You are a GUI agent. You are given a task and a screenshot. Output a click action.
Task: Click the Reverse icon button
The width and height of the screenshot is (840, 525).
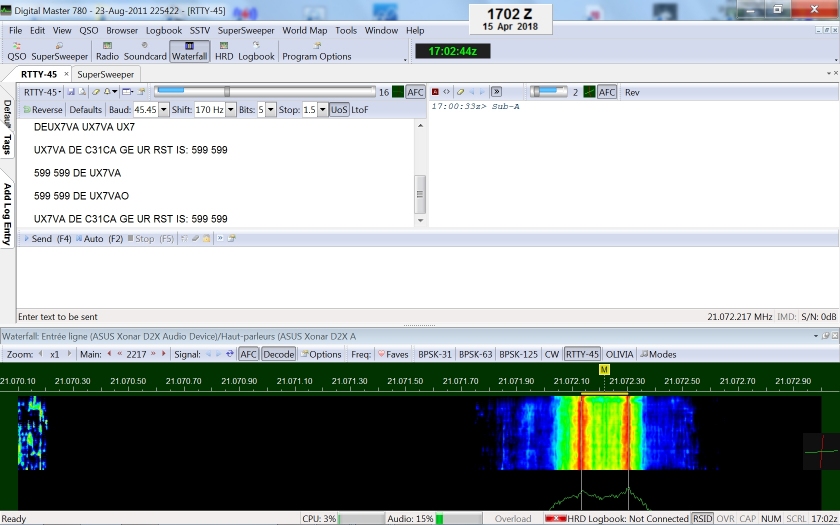click(41, 109)
